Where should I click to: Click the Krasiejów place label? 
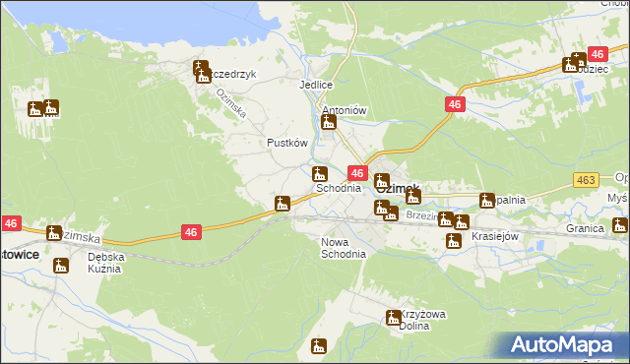(x=495, y=236)
